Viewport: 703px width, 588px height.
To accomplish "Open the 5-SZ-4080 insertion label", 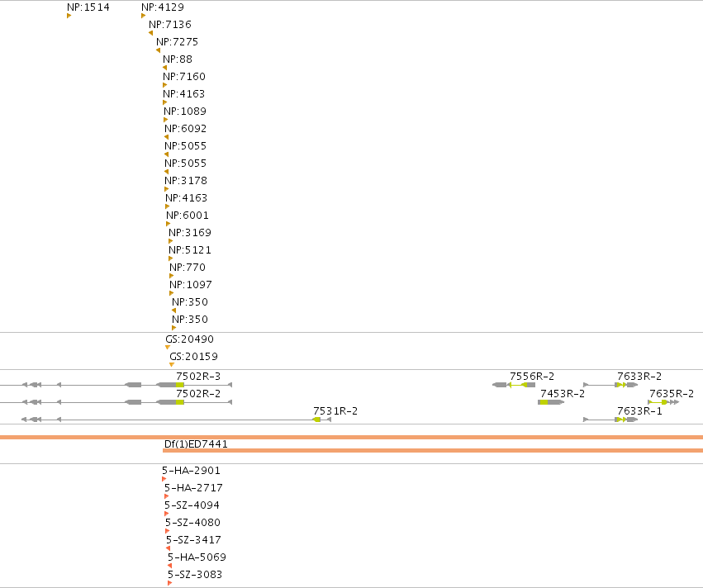I will tap(192, 523).
